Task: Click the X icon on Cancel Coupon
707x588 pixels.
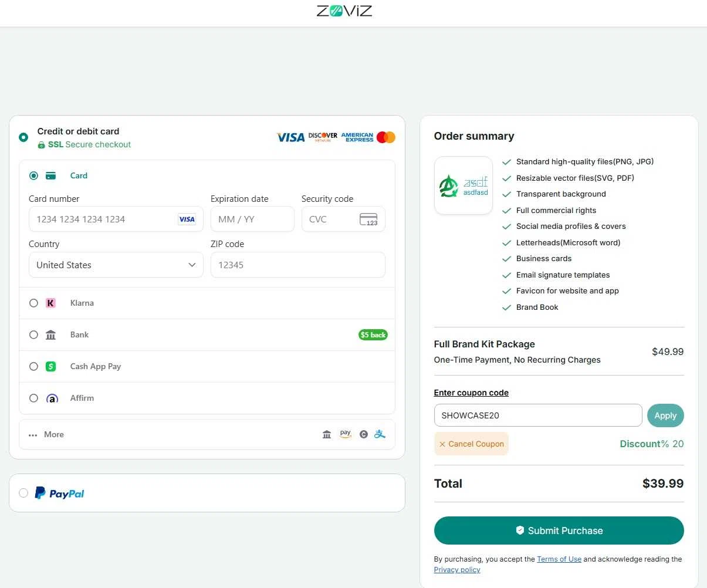Action: point(442,444)
